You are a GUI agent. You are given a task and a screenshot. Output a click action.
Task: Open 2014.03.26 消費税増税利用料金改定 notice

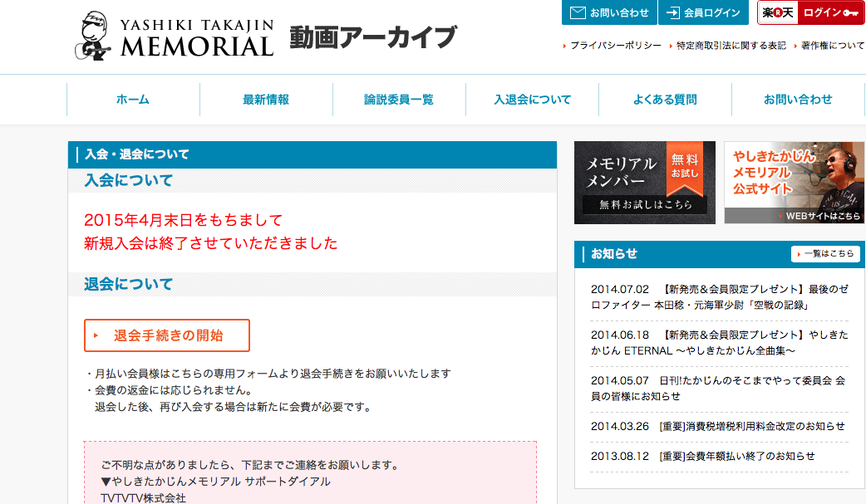tap(718, 426)
